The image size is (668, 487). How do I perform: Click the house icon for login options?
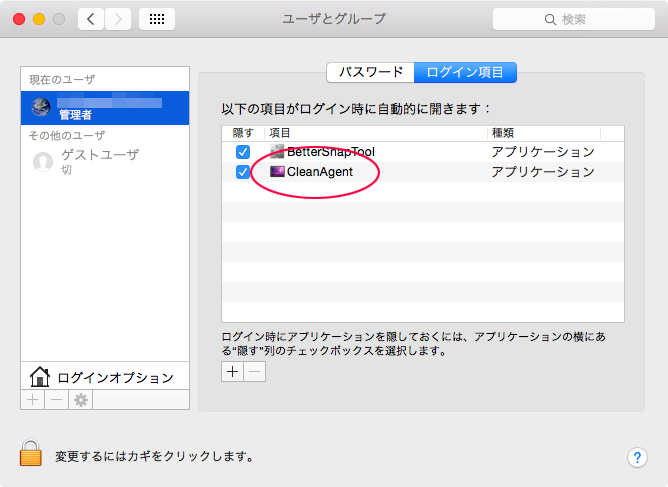[40, 377]
